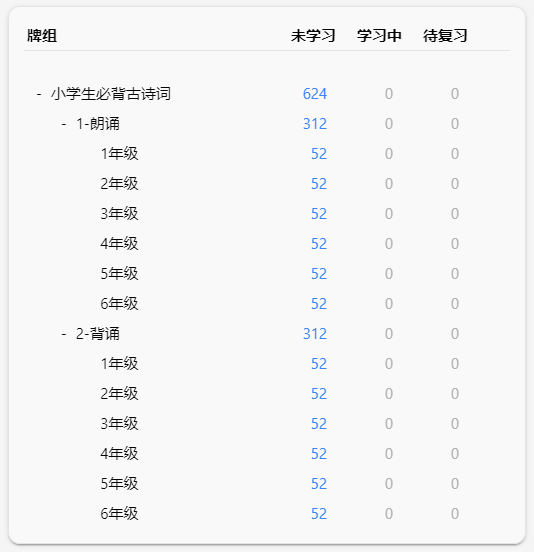
Task: Select 6年级 under 2-背诵
Action: coord(119,514)
